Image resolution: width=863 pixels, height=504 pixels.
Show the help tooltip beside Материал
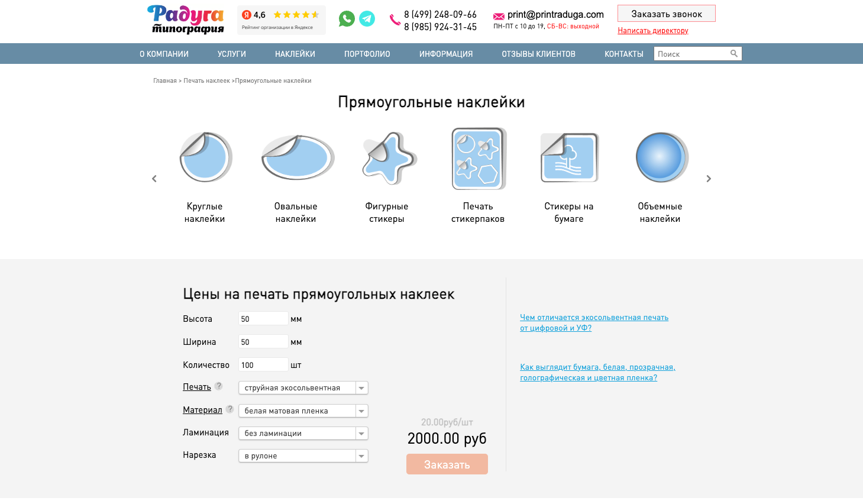coord(230,409)
